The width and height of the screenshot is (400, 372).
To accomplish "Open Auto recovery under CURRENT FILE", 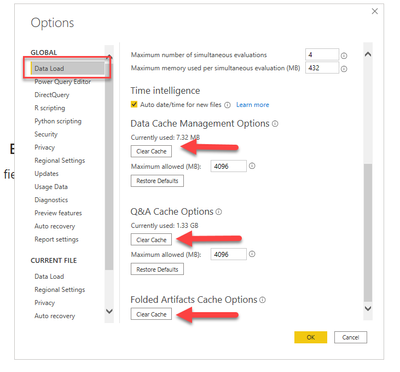I will (55, 316).
